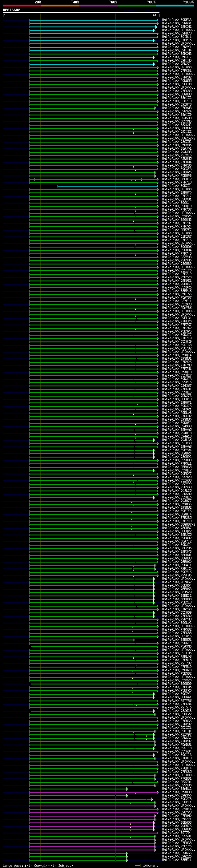
Task: Open the entry UniRef100_A9NW55
Action: [176, 81]
